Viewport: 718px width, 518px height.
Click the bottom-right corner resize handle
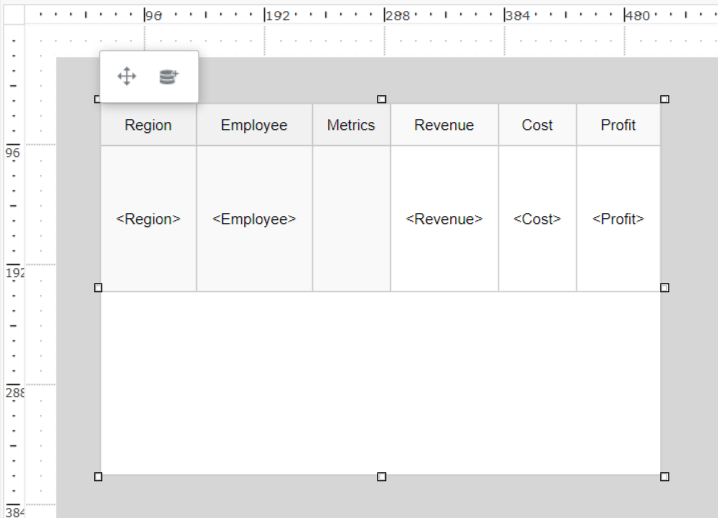[665, 477]
